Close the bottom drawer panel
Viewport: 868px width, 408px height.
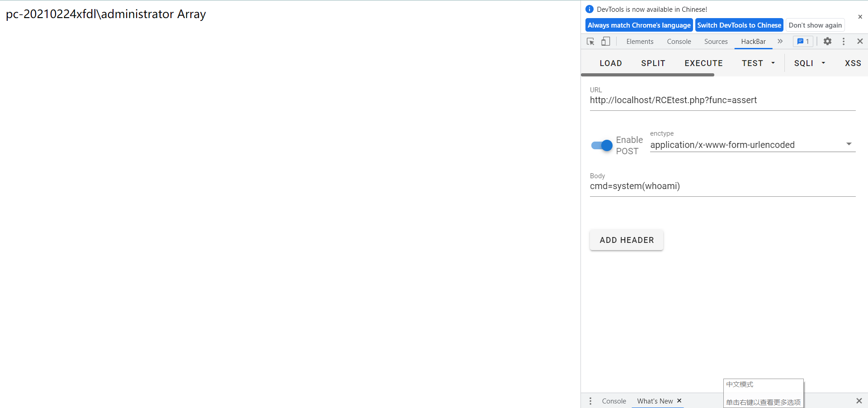pyautogui.click(x=859, y=401)
